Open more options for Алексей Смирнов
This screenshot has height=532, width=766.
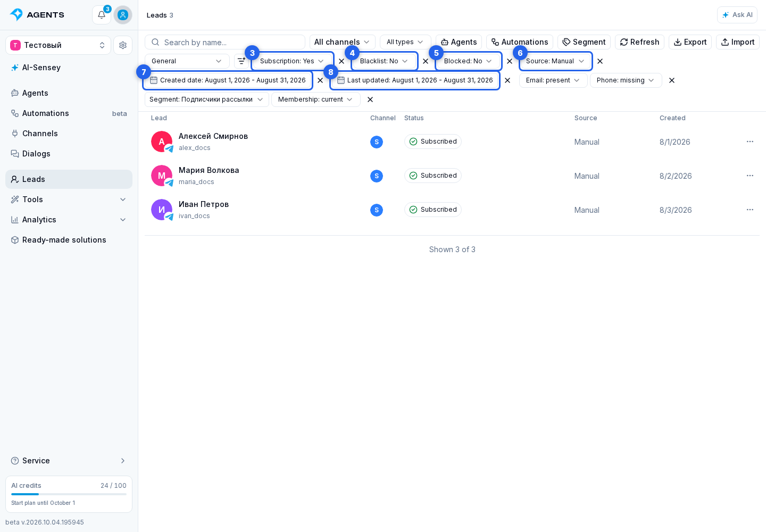coord(750,142)
